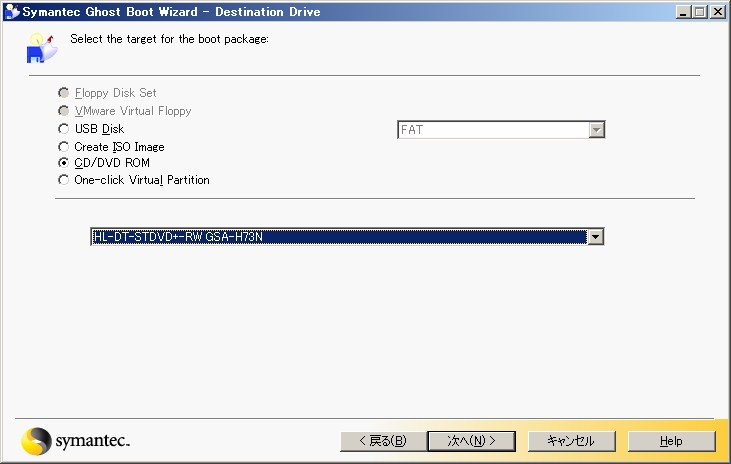
Task: Expand the HL-DT-ST DVD drive dropdown arrow
Action: 596,237
